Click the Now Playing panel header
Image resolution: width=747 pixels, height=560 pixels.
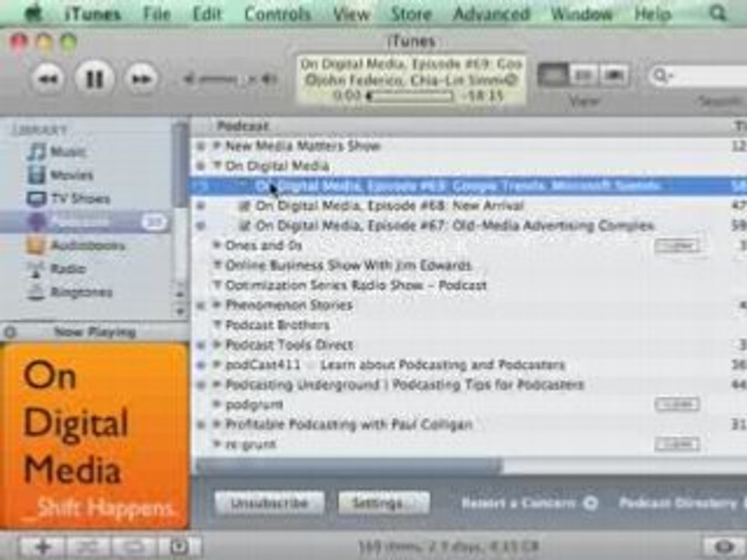(94, 332)
